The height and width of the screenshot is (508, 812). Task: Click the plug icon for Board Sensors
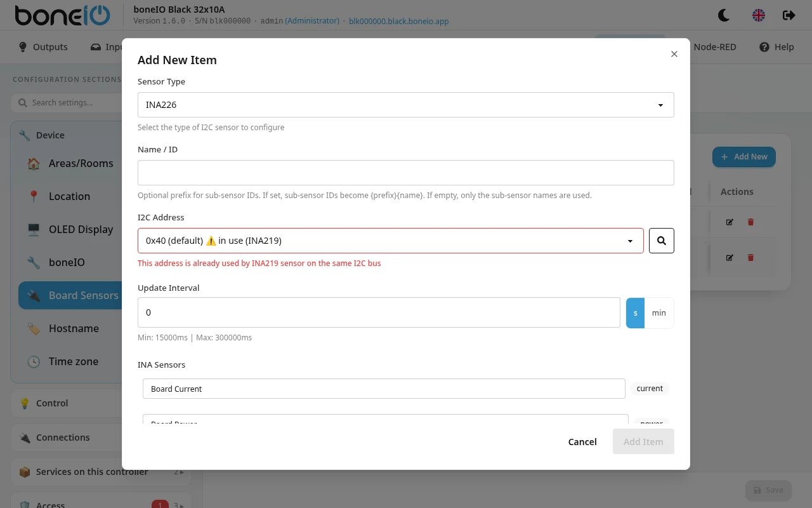pos(34,295)
